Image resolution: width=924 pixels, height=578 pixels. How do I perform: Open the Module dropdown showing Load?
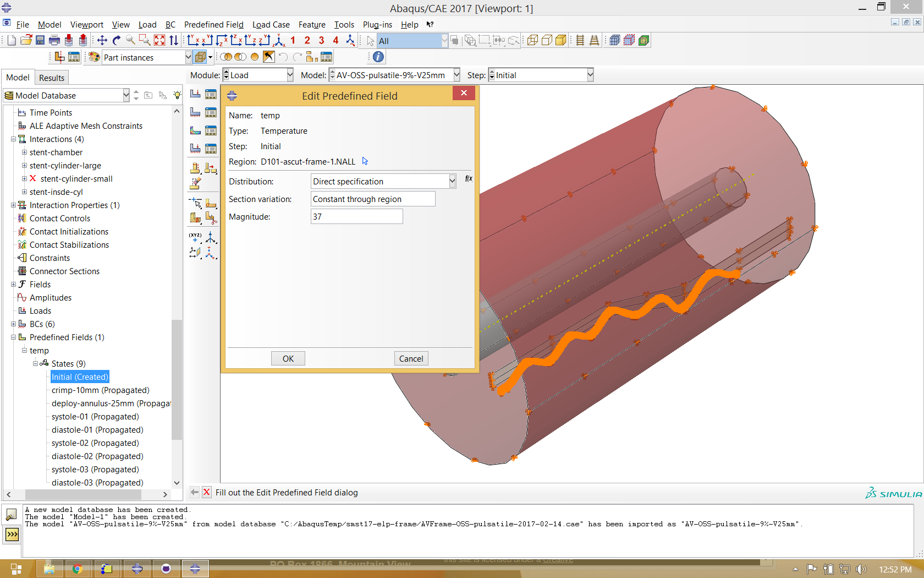pyautogui.click(x=290, y=75)
